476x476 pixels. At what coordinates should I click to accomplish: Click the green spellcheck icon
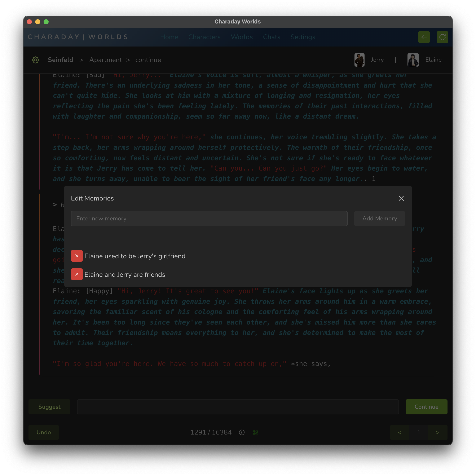point(255,433)
